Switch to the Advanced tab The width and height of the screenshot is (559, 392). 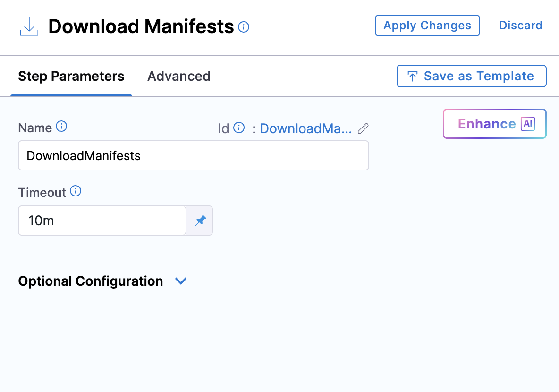pos(178,76)
